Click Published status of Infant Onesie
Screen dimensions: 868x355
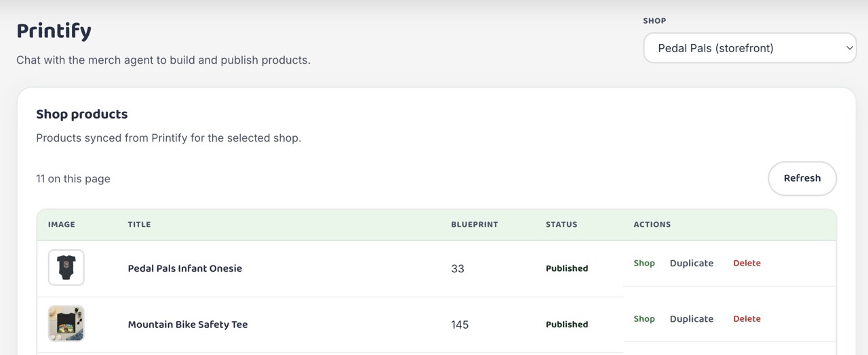coord(567,268)
